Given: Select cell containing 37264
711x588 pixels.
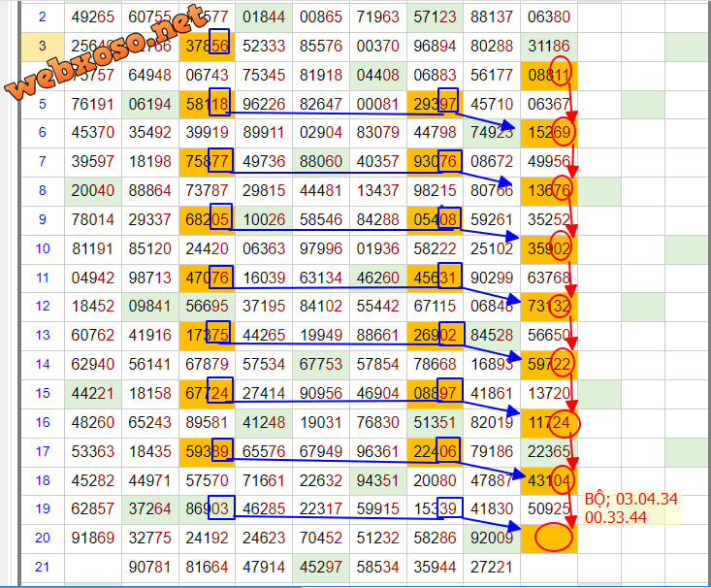Looking at the screenshot, I should [x=150, y=509].
